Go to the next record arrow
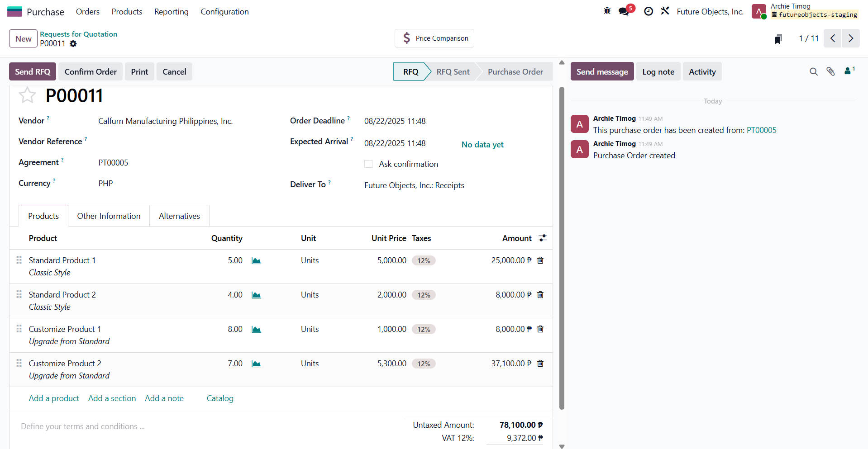This screenshot has width=868, height=449. [850, 38]
